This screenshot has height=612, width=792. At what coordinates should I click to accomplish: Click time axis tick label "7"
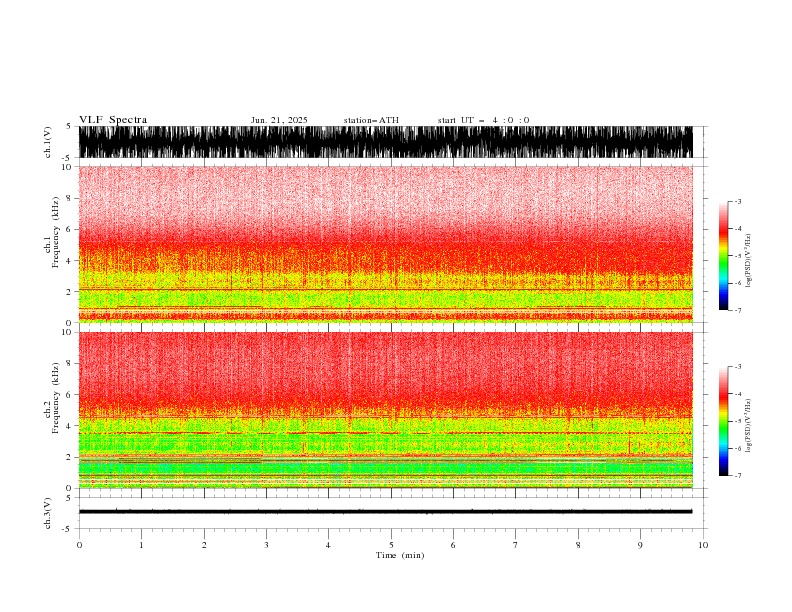point(516,545)
